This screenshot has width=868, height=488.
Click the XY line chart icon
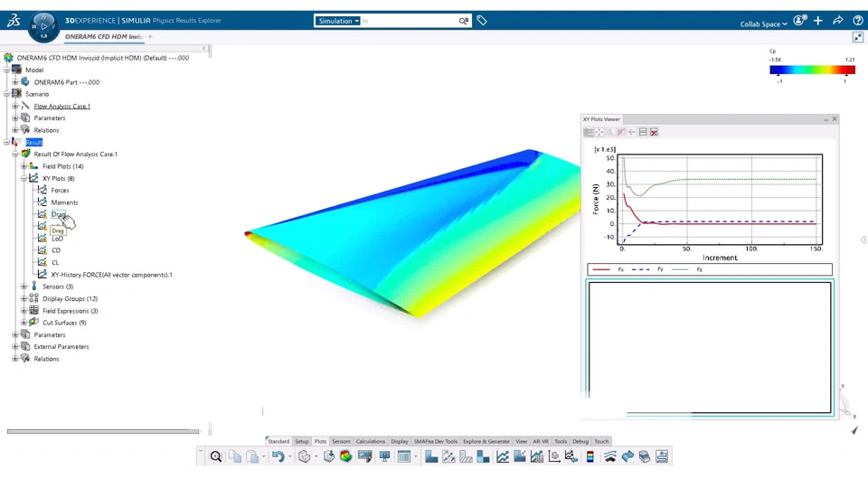(x=503, y=456)
